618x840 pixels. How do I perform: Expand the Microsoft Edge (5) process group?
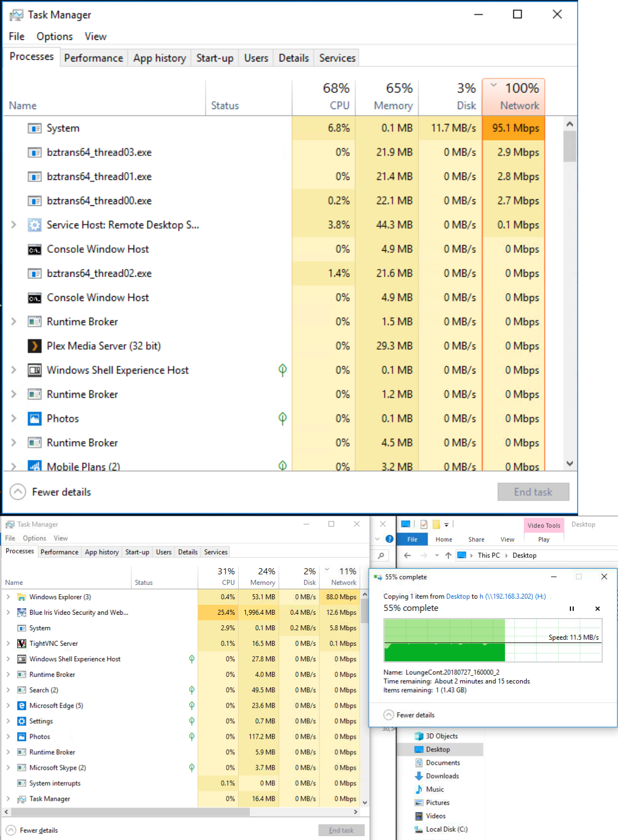(x=8, y=706)
